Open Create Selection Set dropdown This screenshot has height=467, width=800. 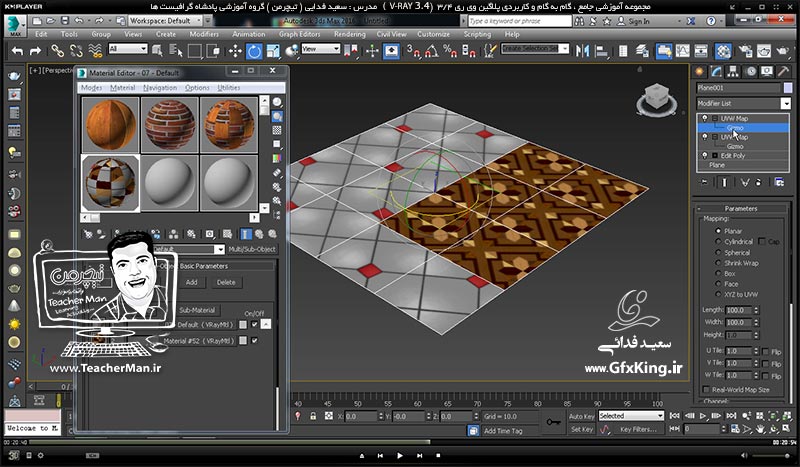coord(564,49)
